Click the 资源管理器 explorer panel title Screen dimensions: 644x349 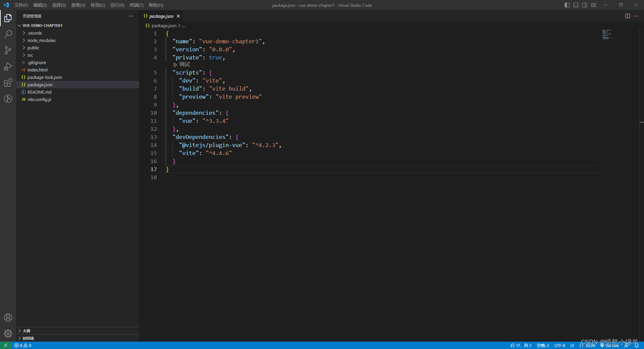(32, 16)
